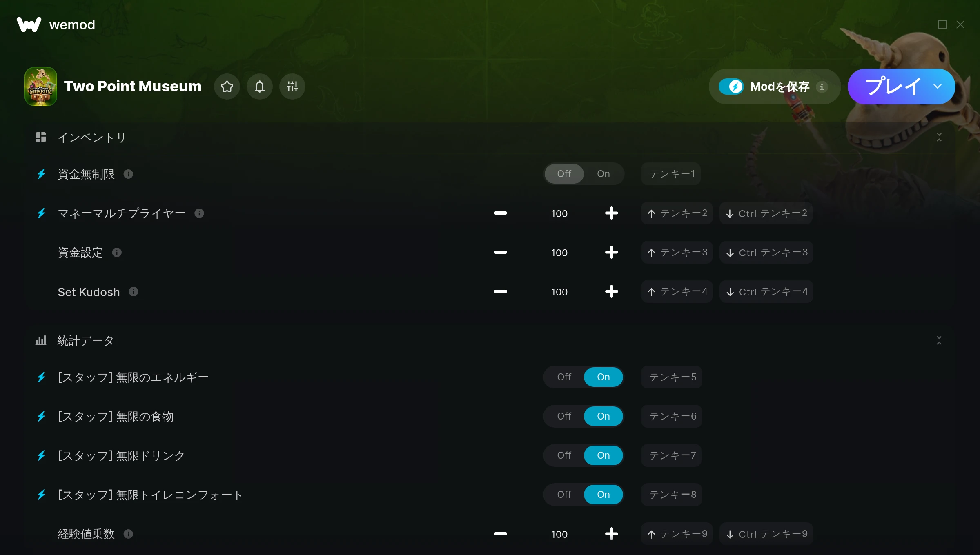Switch off [スタッフ] 無限のエネルギー
The image size is (980, 555).
pyautogui.click(x=564, y=377)
